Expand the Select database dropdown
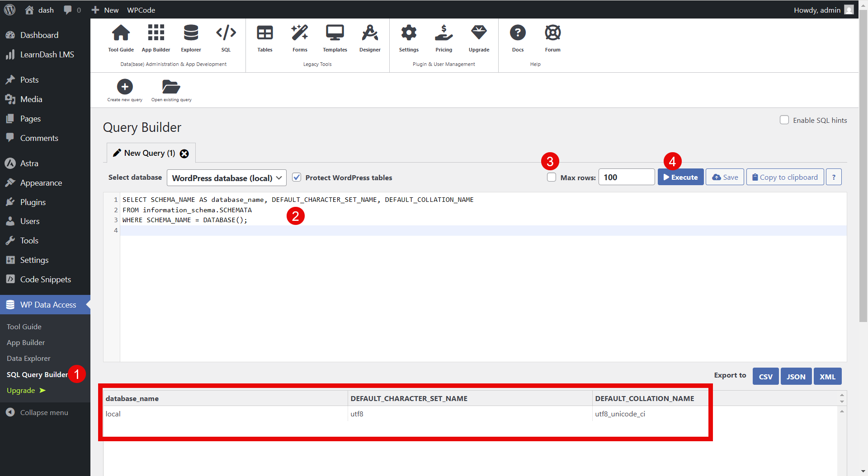 [226, 178]
